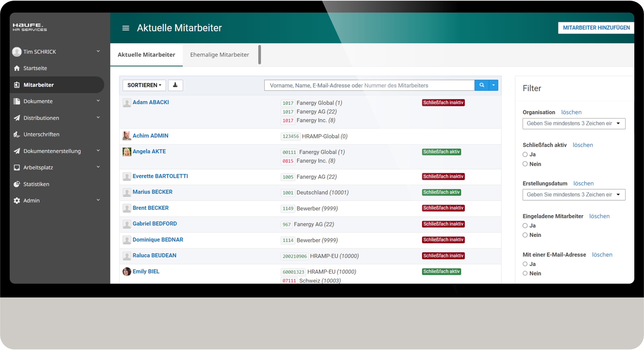Click löschen next to Mit einer E-Mail-Adresse
The image size is (644, 350).
tap(602, 255)
